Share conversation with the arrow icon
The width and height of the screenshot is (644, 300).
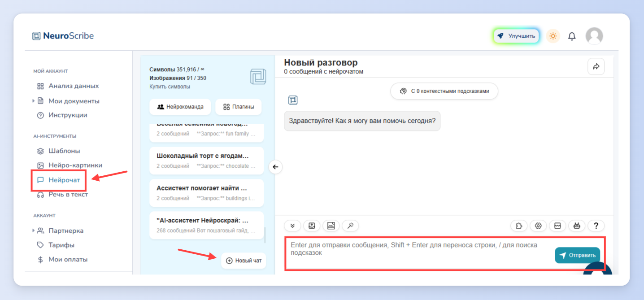click(596, 66)
